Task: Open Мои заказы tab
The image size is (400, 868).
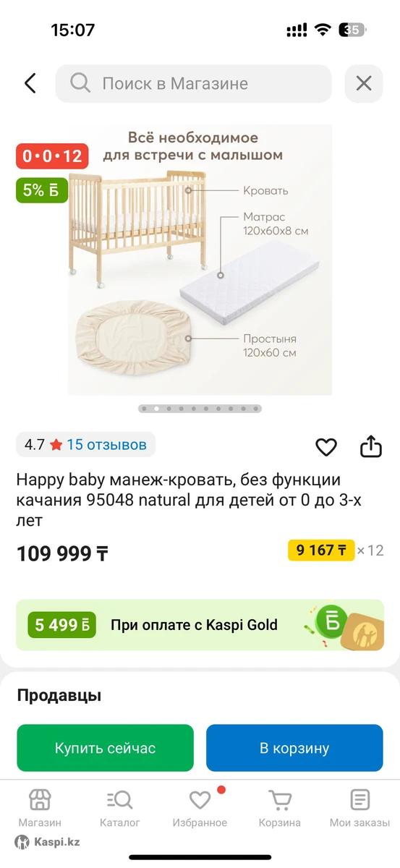Action: [x=359, y=808]
